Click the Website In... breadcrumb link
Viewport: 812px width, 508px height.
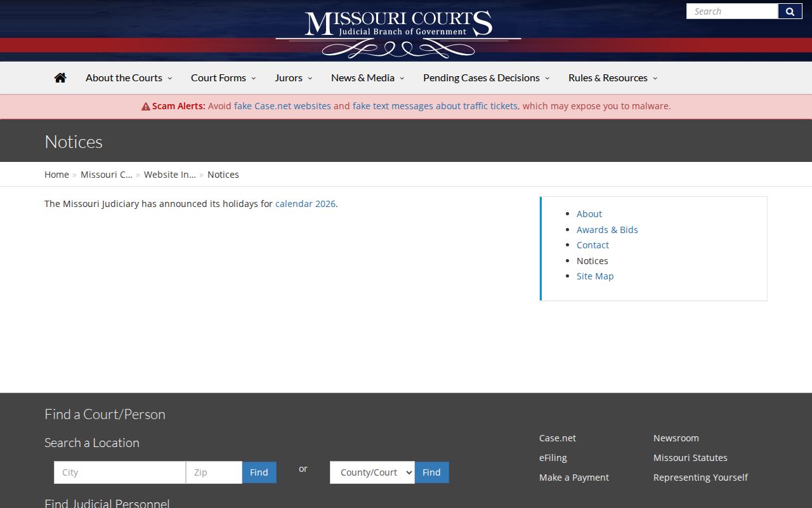(170, 175)
